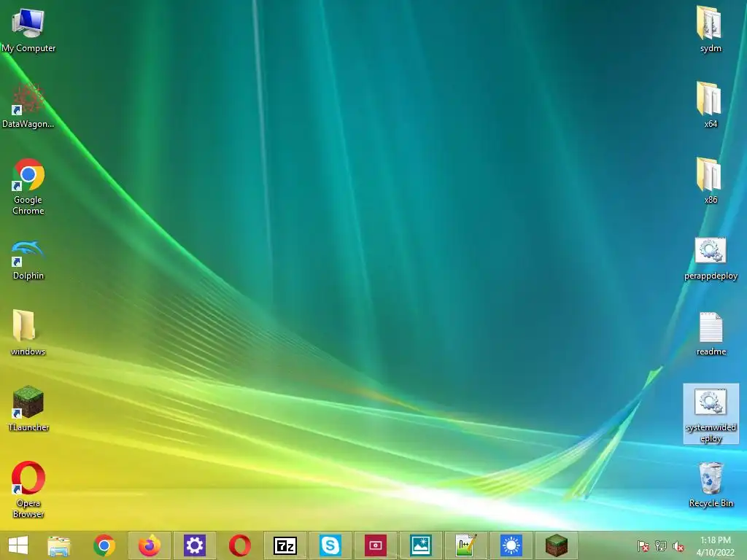This screenshot has width=747, height=560.
Task: Select the TLauncher desktop shortcut
Action: point(28,408)
